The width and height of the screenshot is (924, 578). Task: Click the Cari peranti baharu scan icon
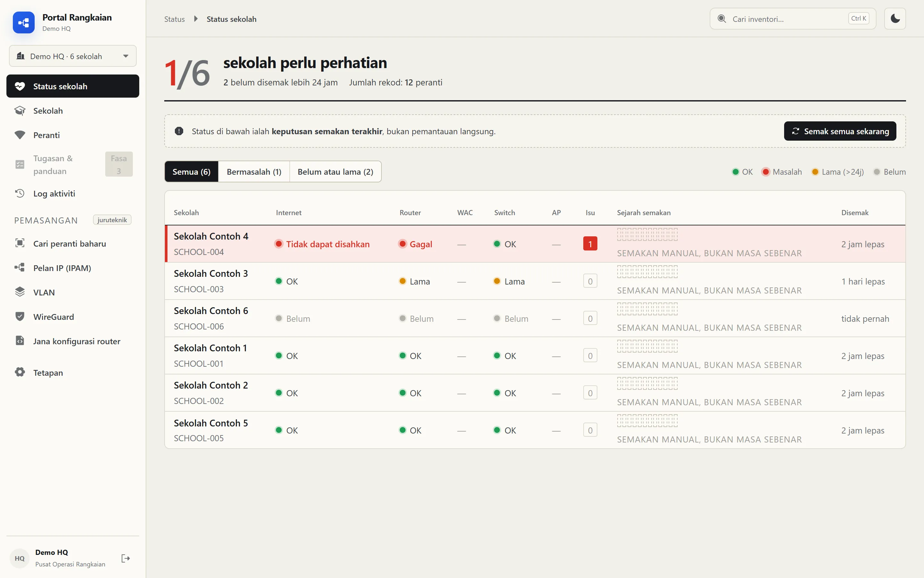[x=20, y=243]
